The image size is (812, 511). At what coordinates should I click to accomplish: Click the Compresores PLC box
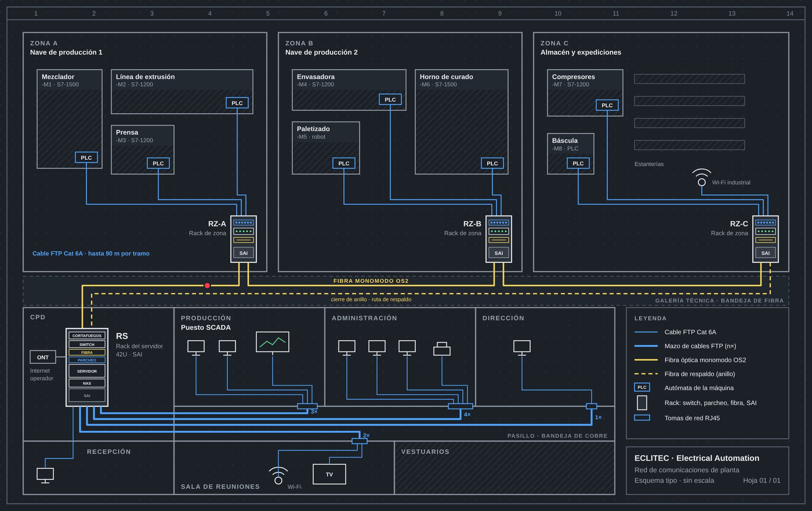point(607,105)
